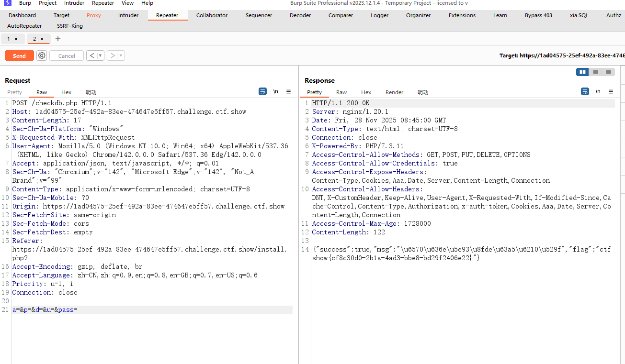This screenshot has height=364, width=625.
Task: Toggle non-printable characters in Response panel
Action: click(x=598, y=91)
